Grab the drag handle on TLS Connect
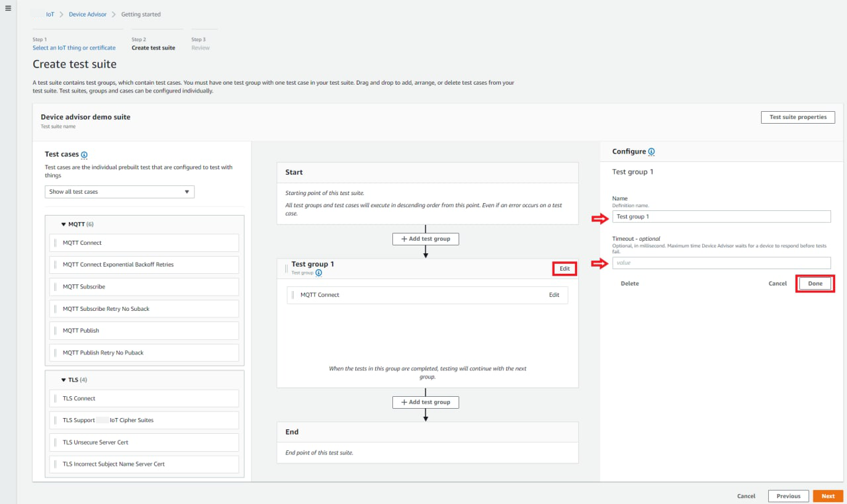The width and height of the screenshot is (847, 504). [56, 398]
